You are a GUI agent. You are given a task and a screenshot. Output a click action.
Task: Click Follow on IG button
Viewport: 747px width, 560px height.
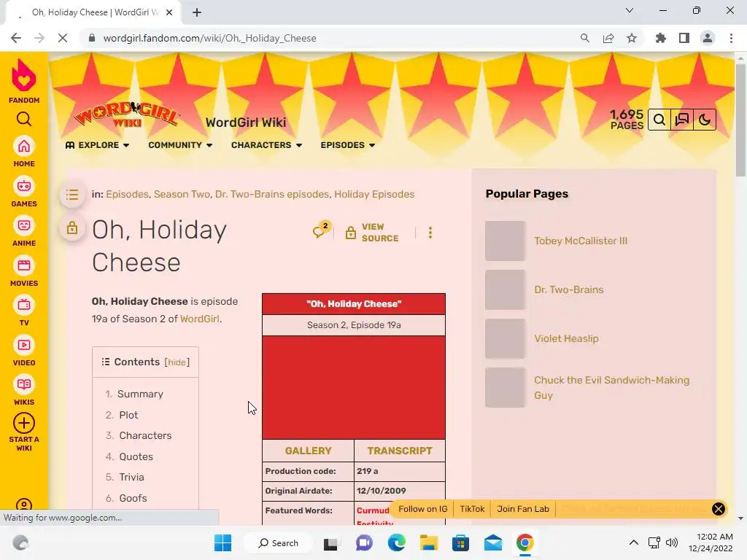(x=422, y=509)
